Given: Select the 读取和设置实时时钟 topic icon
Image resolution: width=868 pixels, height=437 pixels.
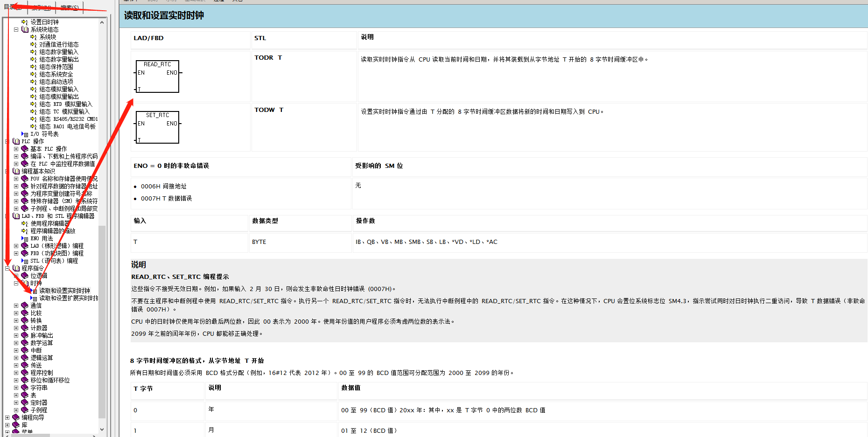Looking at the screenshot, I should click(34, 290).
